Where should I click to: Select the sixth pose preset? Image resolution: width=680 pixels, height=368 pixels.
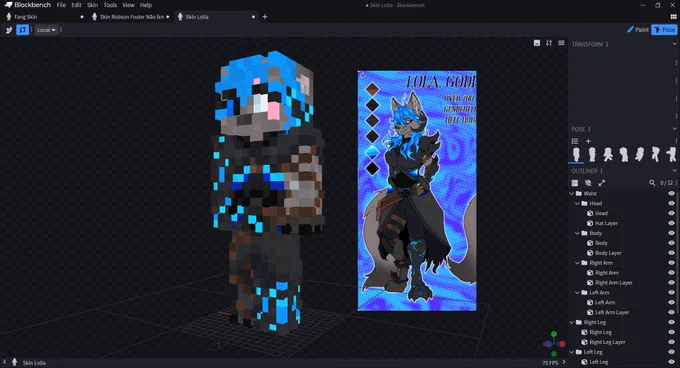656,154
